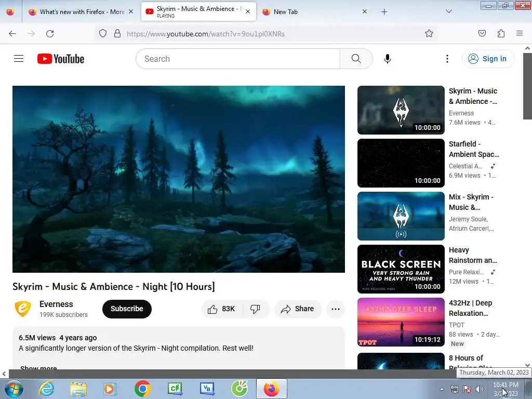Reload the page with the refresh icon
The height and width of the screenshot is (399, 532).
point(50,34)
